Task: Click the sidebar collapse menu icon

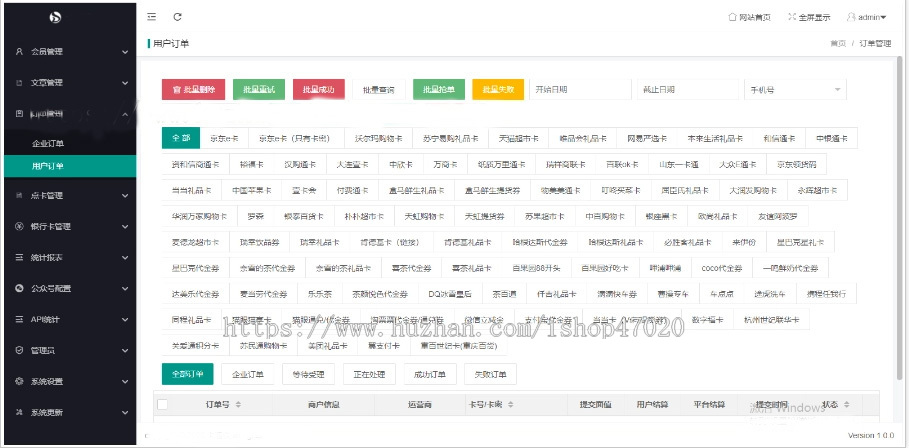Action: click(x=151, y=17)
